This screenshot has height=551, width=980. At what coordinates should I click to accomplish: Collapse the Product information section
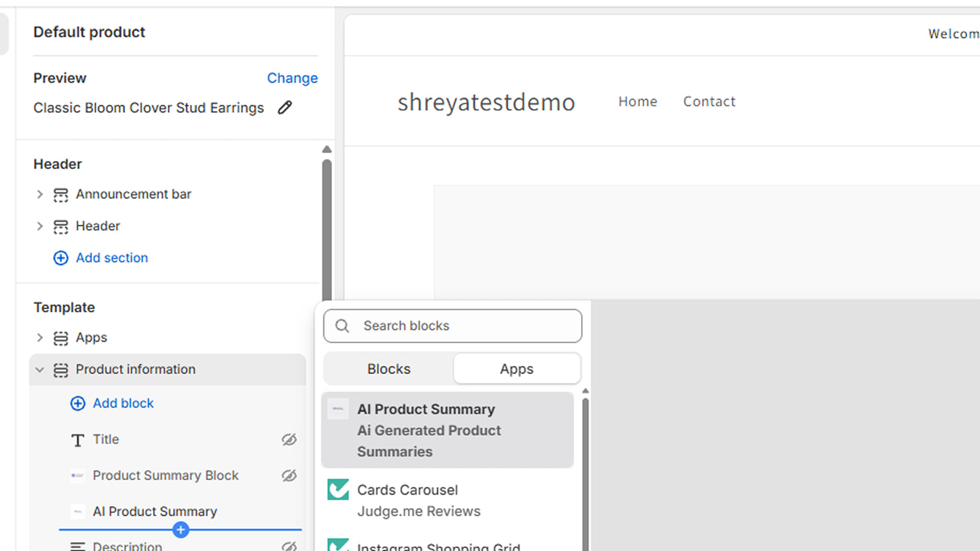[x=39, y=369]
